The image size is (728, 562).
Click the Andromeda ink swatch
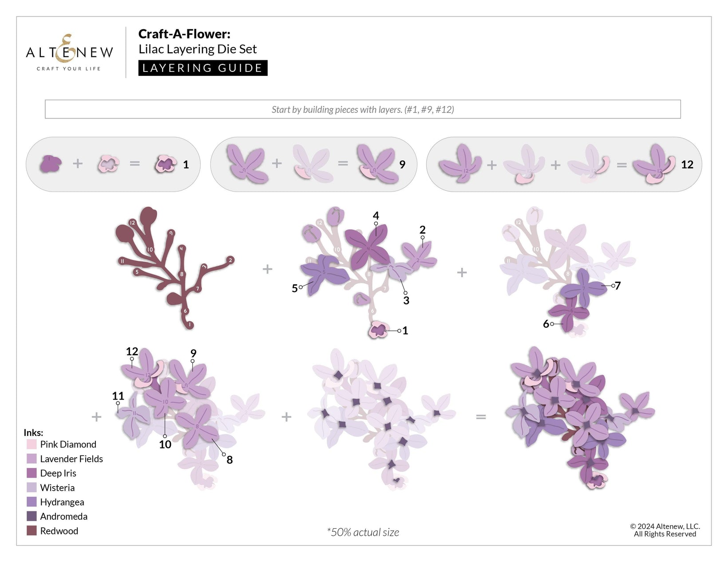click(32, 516)
